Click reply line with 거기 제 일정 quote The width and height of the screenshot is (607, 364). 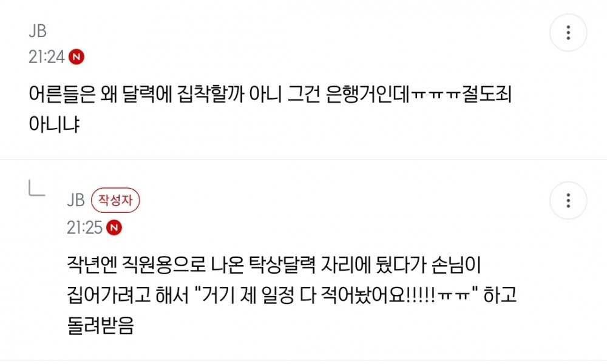coord(292,295)
